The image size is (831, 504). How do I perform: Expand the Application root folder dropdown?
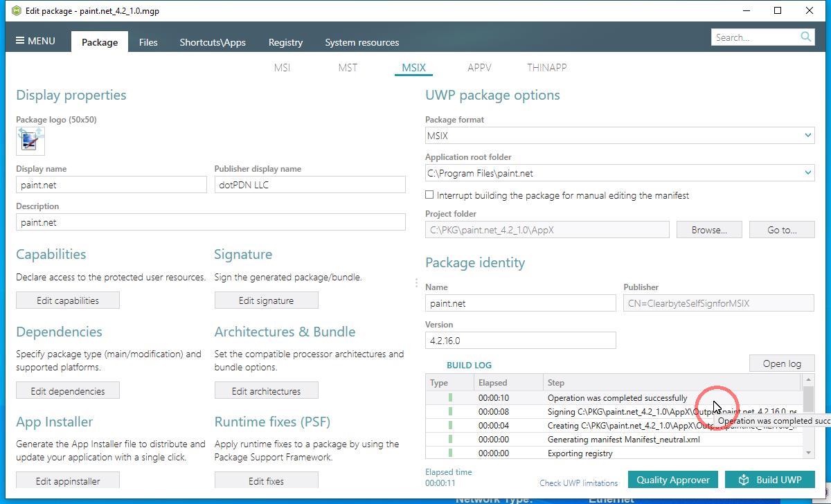coord(807,173)
